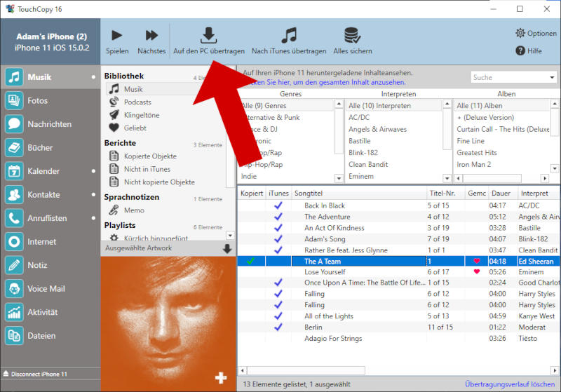Click the Internet browser icon
561x392 pixels.
point(14,242)
